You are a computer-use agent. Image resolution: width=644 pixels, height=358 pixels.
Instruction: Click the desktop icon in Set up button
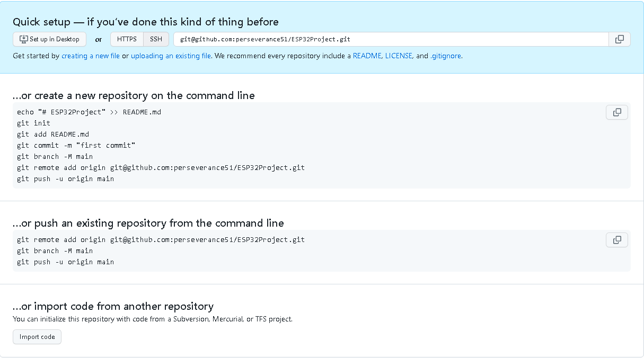[x=23, y=39]
